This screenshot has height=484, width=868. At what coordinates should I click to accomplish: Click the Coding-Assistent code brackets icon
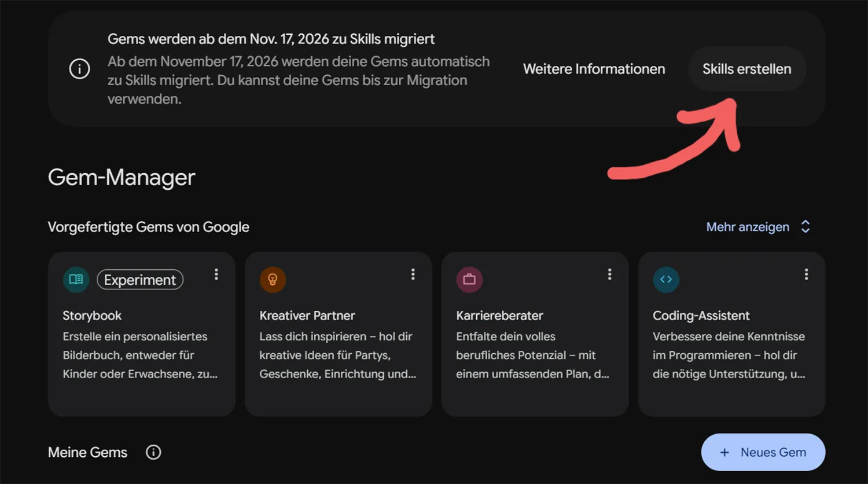pos(666,280)
